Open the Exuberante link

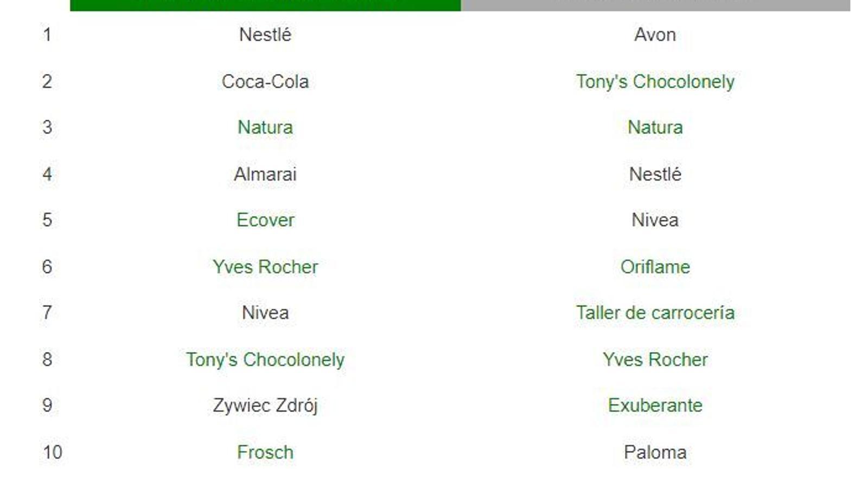[x=655, y=406]
